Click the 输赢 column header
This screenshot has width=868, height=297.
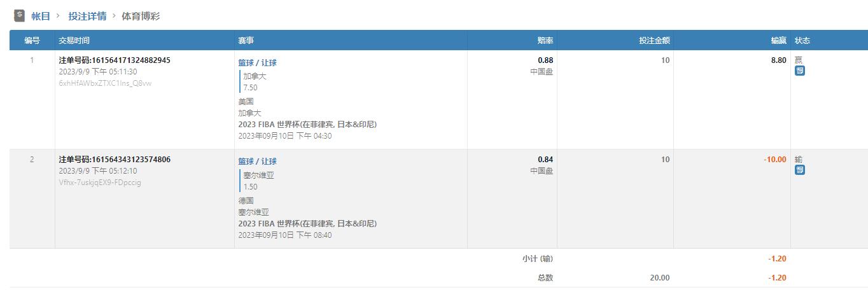click(x=778, y=40)
